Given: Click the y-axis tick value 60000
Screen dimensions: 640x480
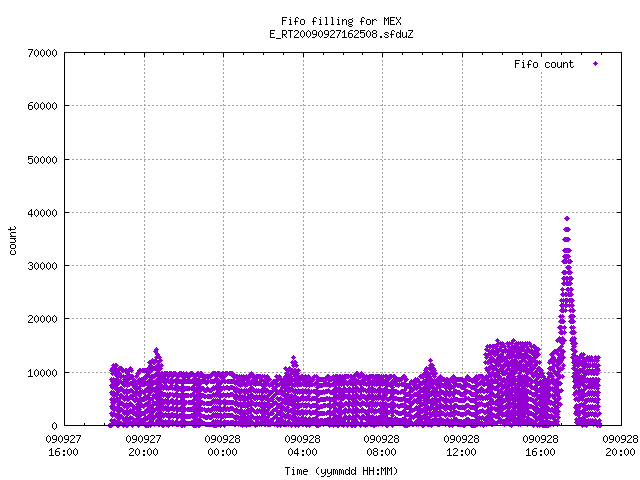Looking at the screenshot, I should tap(42, 106).
